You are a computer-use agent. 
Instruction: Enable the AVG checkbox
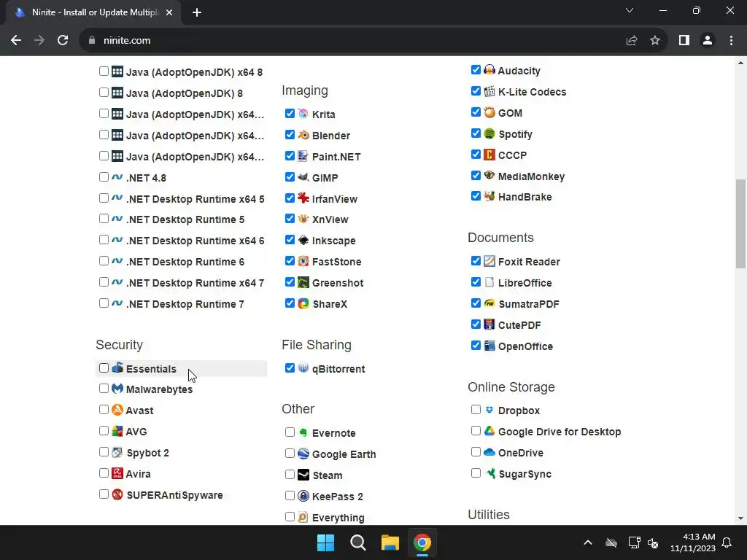(x=104, y=431)
